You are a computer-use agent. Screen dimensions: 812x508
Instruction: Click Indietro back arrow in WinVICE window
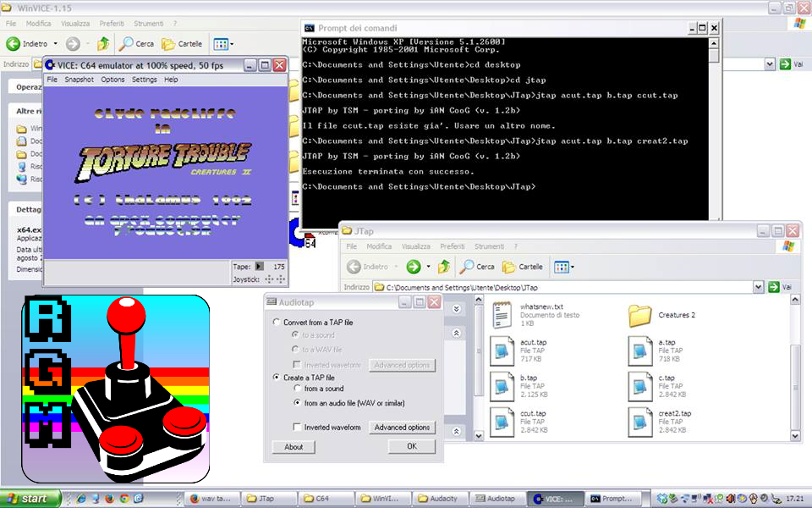click(13, 44)
